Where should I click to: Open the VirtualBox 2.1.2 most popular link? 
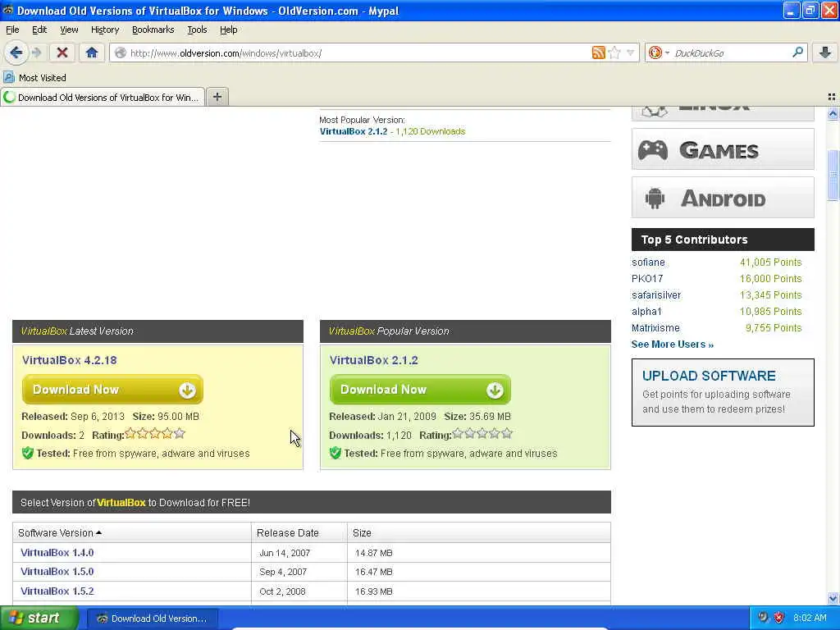(x=353, y=131)
